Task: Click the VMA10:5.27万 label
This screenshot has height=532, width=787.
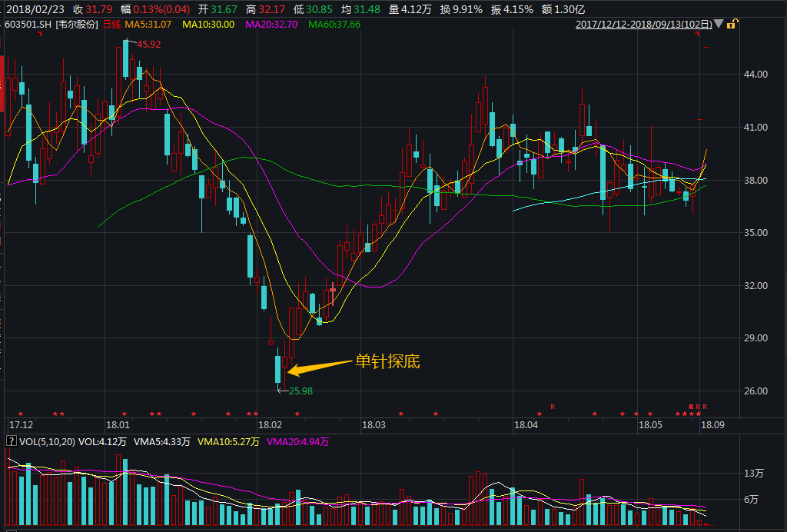Action: click(x=228, y=441)
